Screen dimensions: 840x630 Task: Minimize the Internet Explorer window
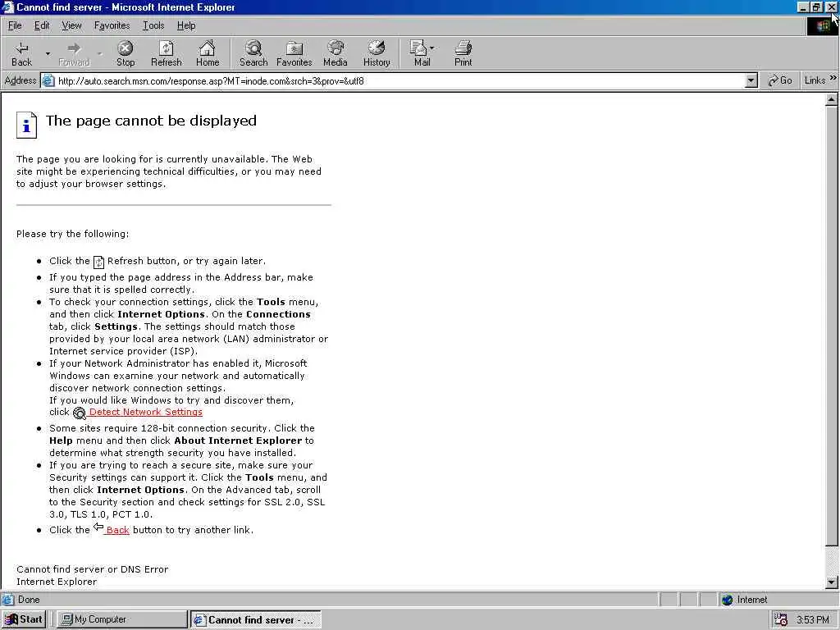click(x=802, y=7)
